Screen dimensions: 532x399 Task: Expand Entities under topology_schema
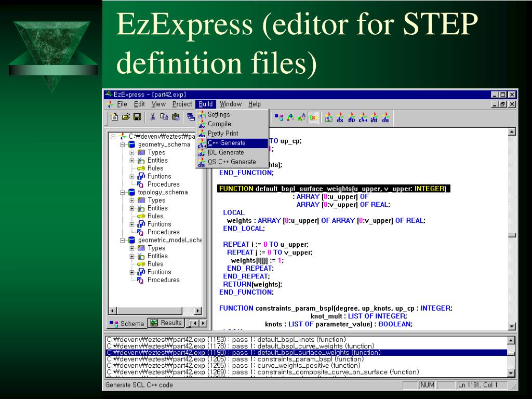132,209
